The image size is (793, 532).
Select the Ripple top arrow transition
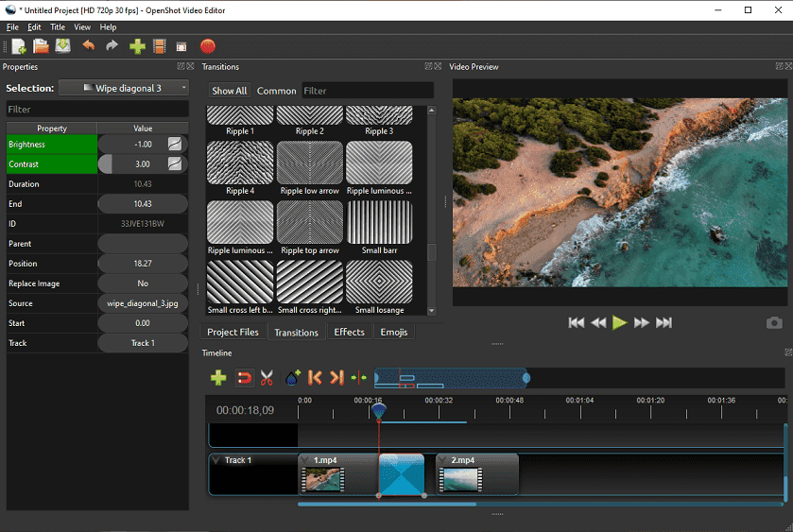tap(309, 228)
